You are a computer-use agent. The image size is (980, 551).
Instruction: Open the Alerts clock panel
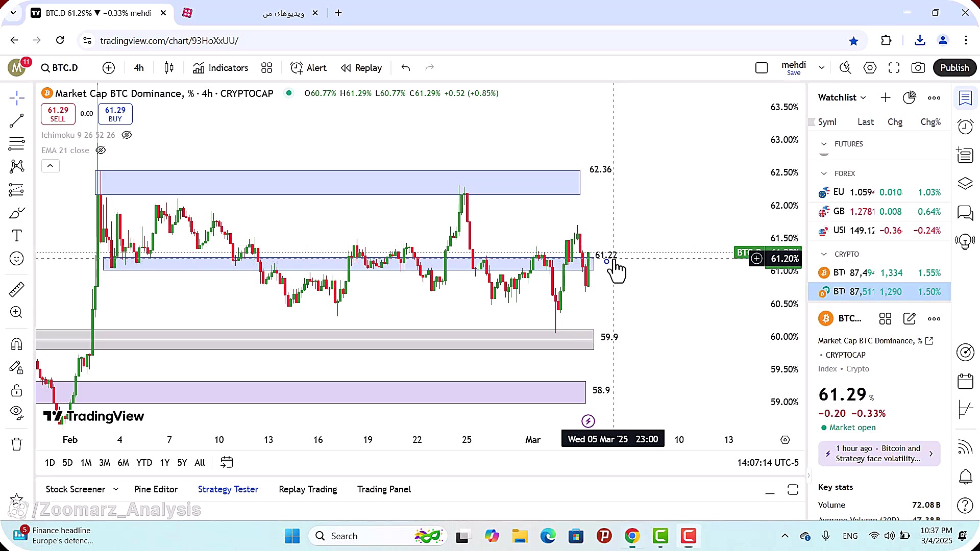(965, 127)
